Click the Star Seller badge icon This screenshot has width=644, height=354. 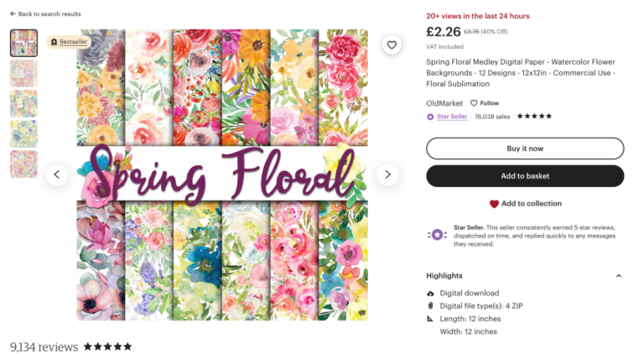(430, 117)
